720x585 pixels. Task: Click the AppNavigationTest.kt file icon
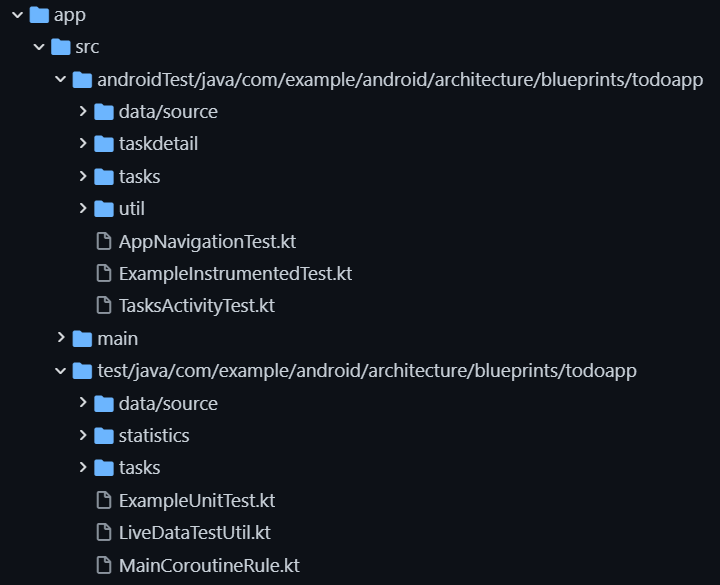click(103, 241)
